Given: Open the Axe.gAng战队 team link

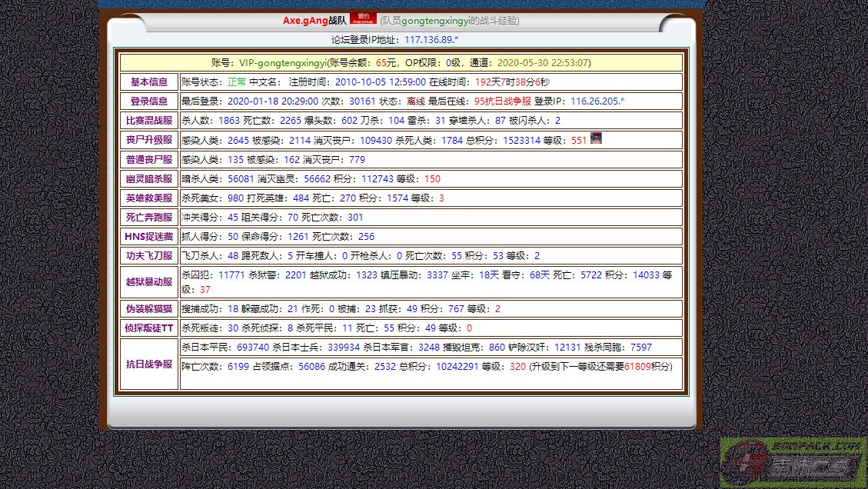Looking at the screenshot, I should click(314, 21).
